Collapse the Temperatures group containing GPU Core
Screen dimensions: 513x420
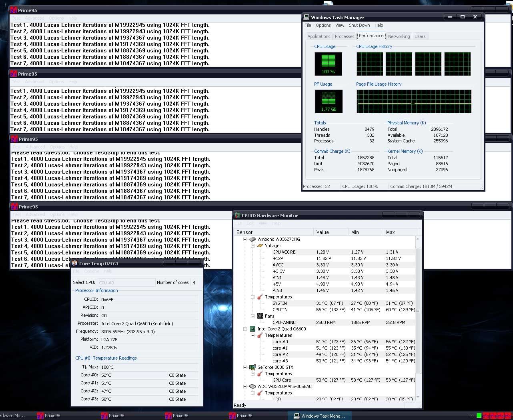252,374
